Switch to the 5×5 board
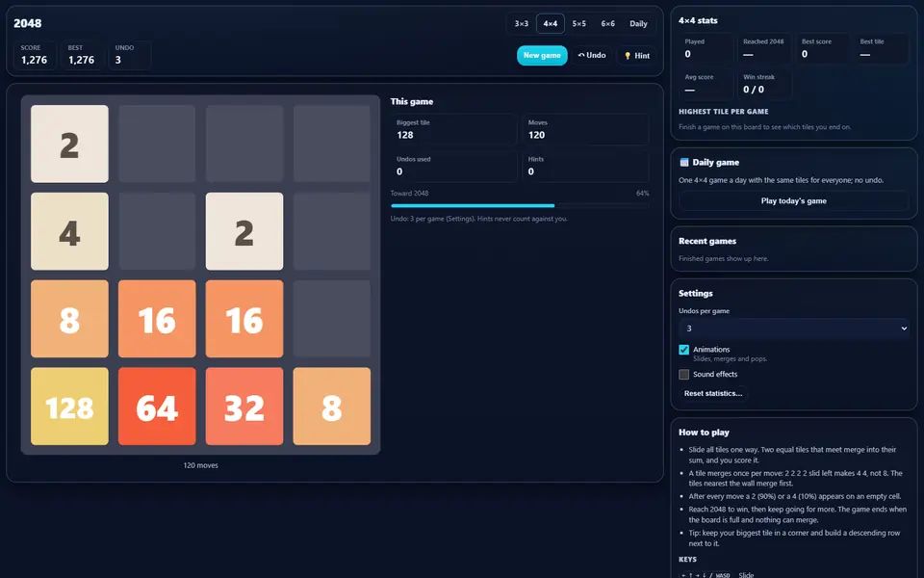 (578, 23)
